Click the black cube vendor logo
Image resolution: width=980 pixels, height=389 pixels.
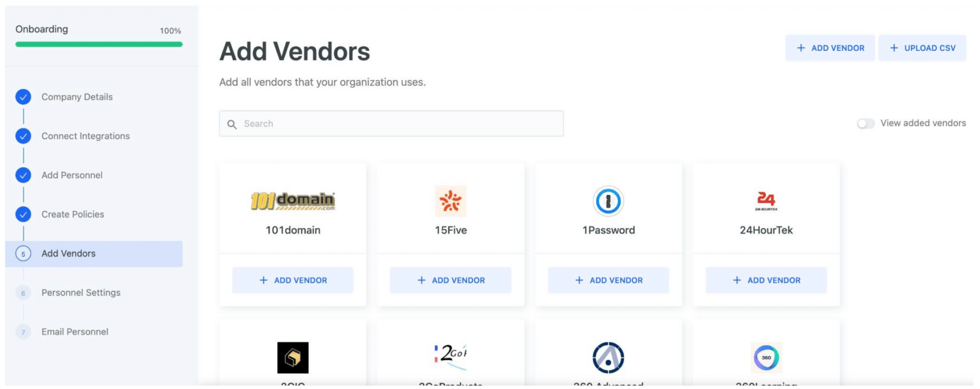293,357
